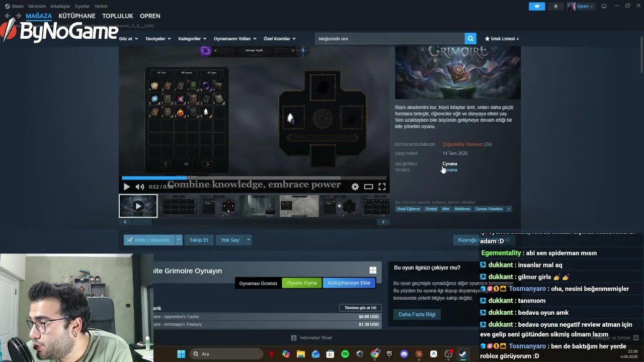Open Google Chrome from the taskbar
This screenshot has height=362, width=644.
tap(375, 354)
